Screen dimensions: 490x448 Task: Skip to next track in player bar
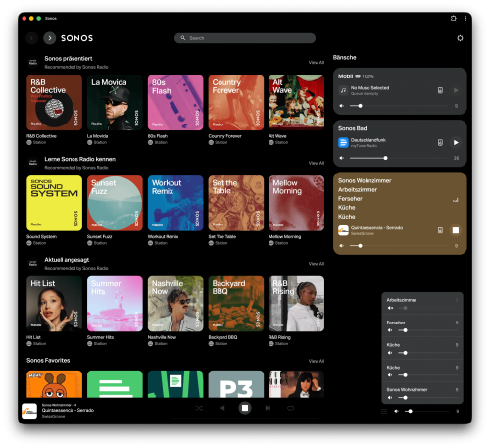point(268,408)
